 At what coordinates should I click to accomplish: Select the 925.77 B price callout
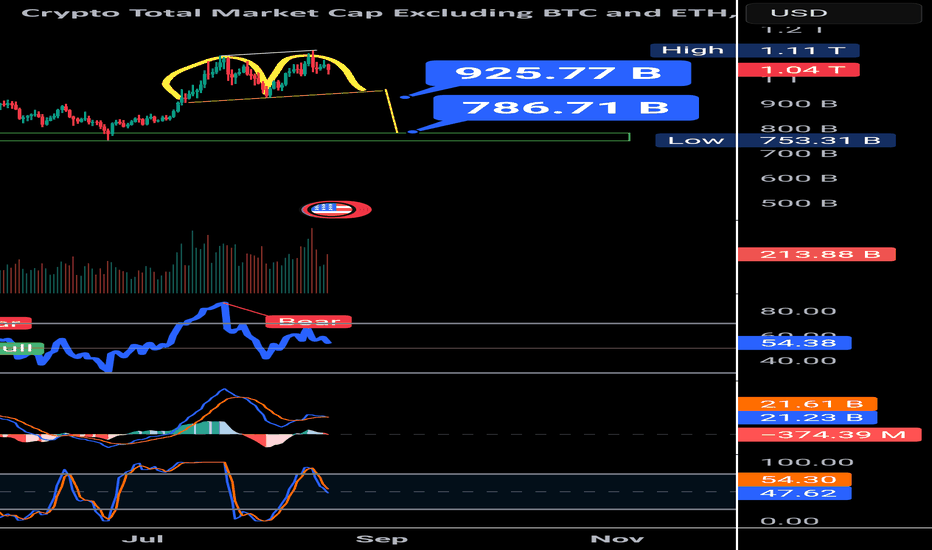[558, 74]
